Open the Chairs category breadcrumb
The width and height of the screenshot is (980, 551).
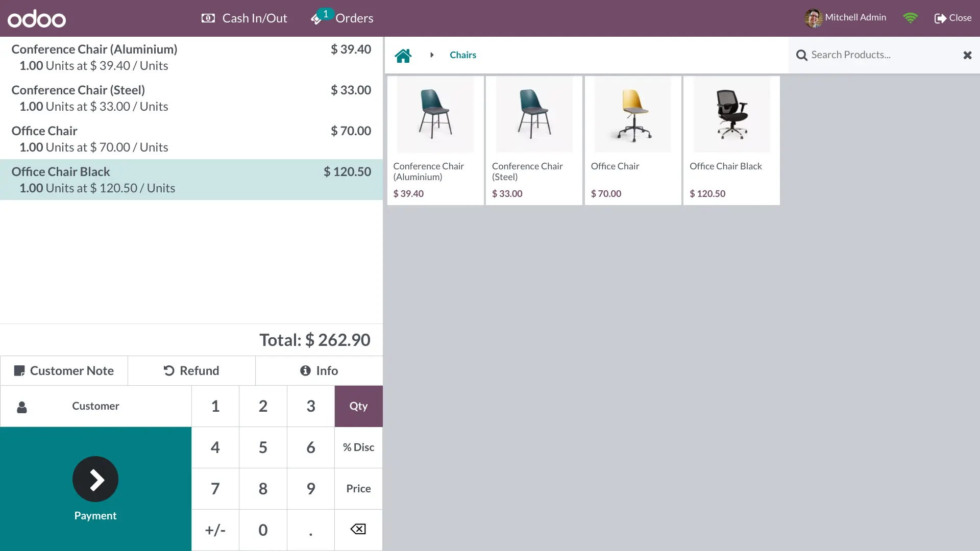click(x=462, y=55)
